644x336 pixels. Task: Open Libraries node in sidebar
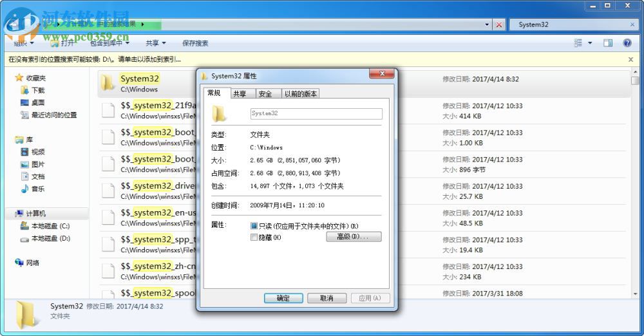point(24,140)
